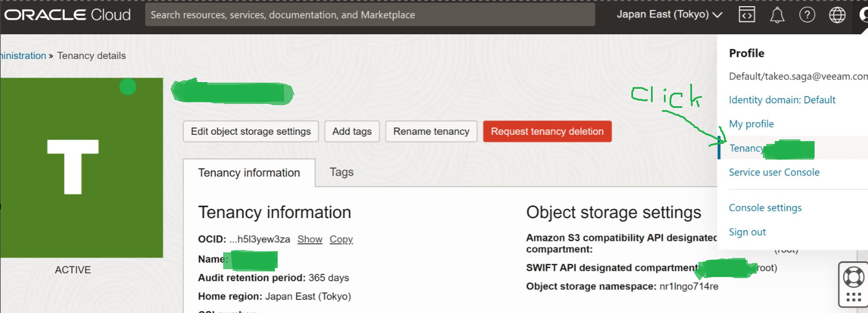Image resolution: width=868 pixels, height=313 pixels.
Task: Switch to the Tags tab
Action: pos(341,172)
